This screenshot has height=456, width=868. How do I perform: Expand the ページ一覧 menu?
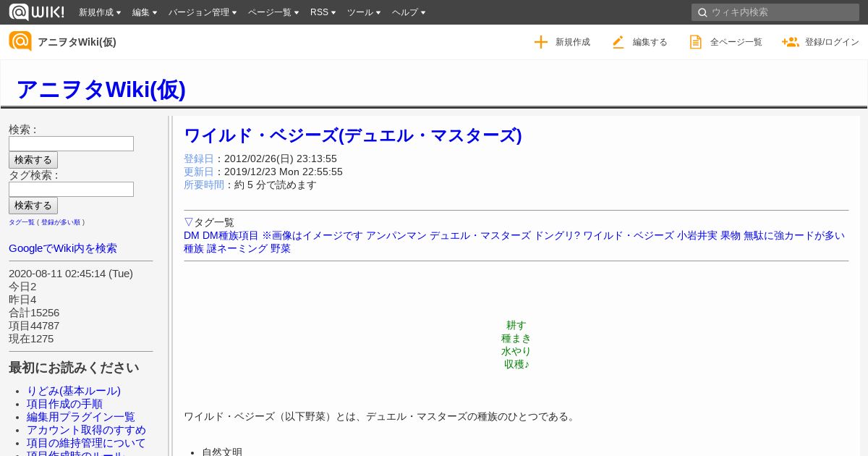(x=273, y=12)
